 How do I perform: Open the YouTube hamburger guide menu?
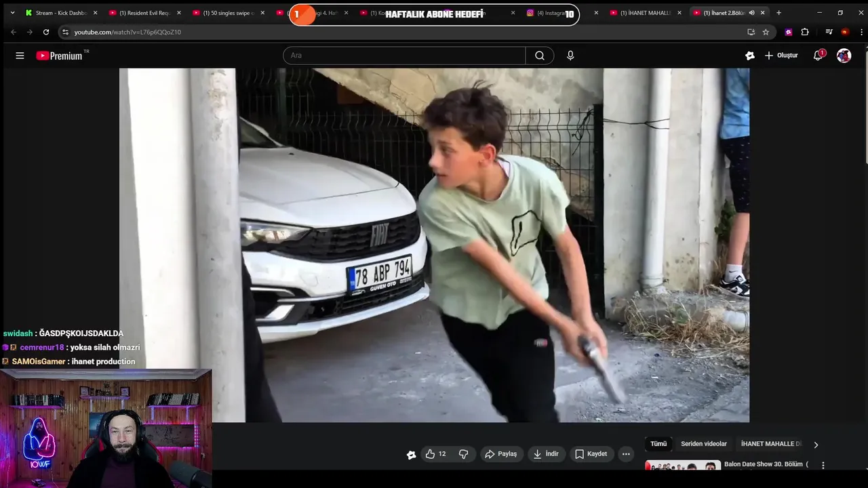20,56
